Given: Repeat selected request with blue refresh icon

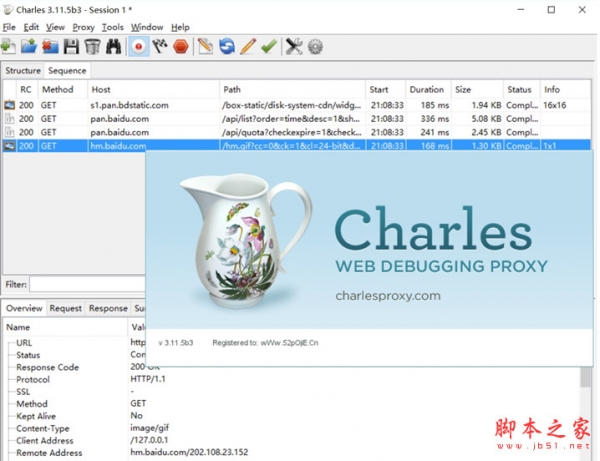Looking at the screenshot, I should (227, 47).
